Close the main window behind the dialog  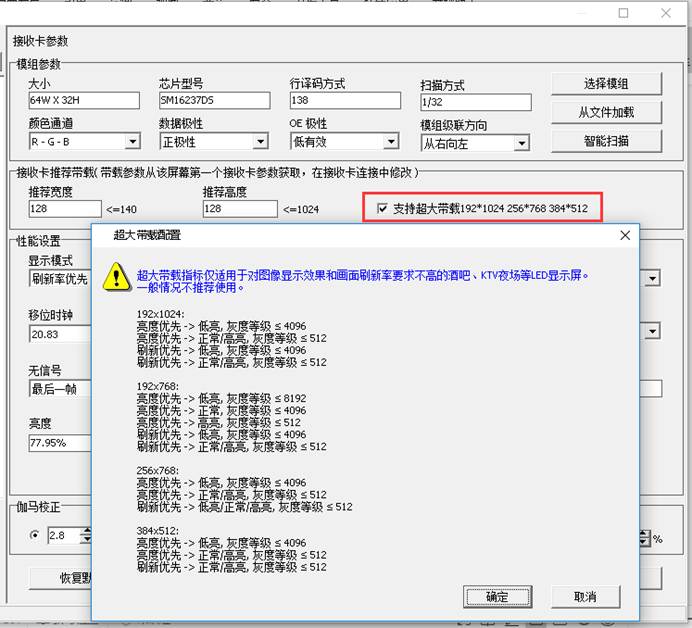click(x=667, y=13)
